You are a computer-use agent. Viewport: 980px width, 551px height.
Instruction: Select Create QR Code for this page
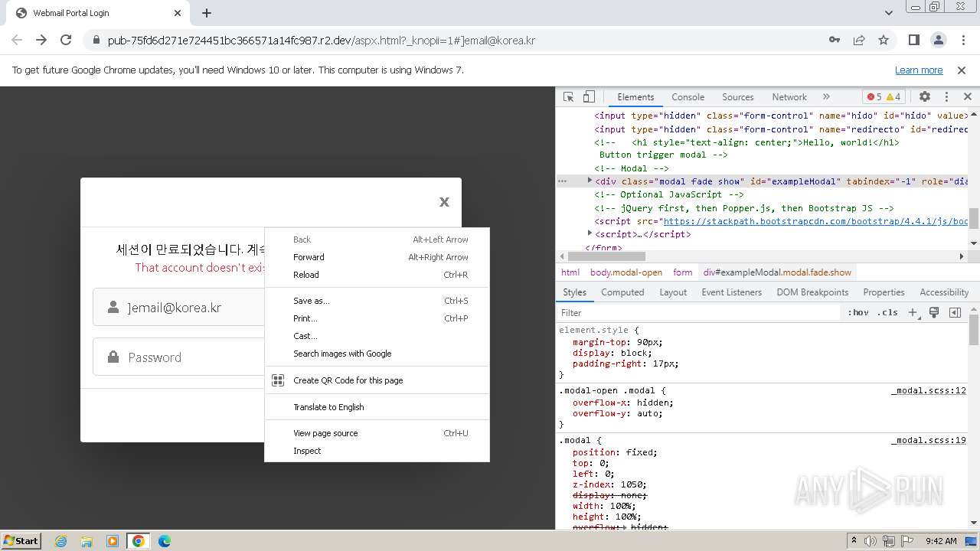pyautogui.click(x=377, y=380)
